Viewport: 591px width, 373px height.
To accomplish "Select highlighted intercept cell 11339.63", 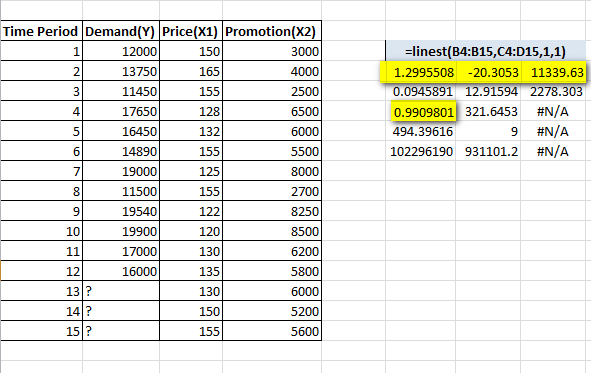I will click(553, 72).
